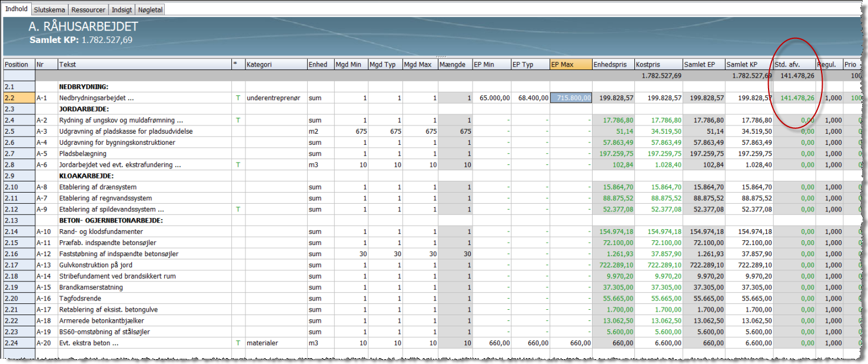Screen dimensions: 868x364
Task: Click the T marker in Evt. ekstra beton row
Action: pos(238,343)
